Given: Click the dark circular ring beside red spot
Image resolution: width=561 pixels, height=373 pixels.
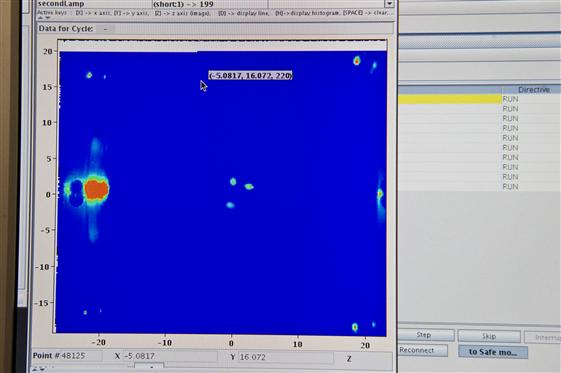Looking at the screenshot, I should (x=76, y=192).
